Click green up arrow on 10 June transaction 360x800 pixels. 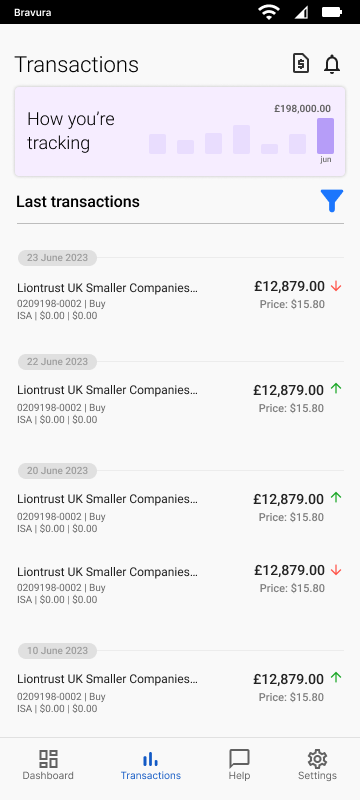[336, 678]
